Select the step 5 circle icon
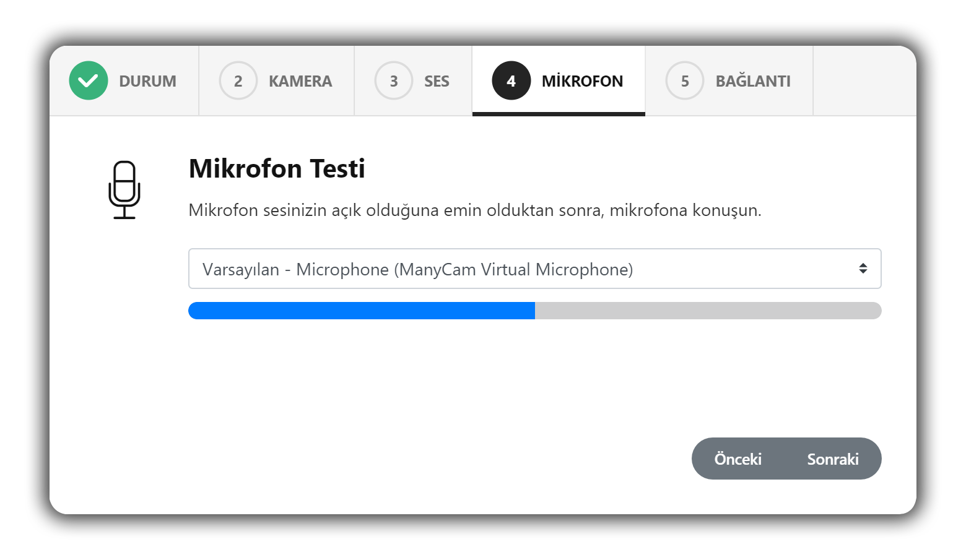Viewport: 966px width, 560px height. [x=685, y=80]
